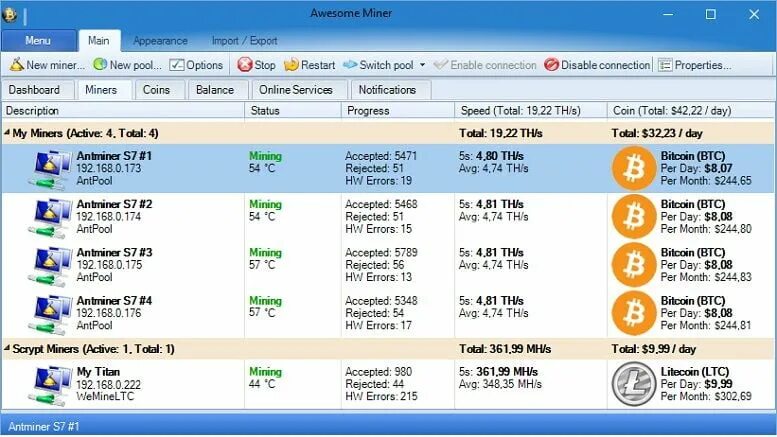Click Bitcoin logo in Antminer S7 #4 row

coord(634,313)
